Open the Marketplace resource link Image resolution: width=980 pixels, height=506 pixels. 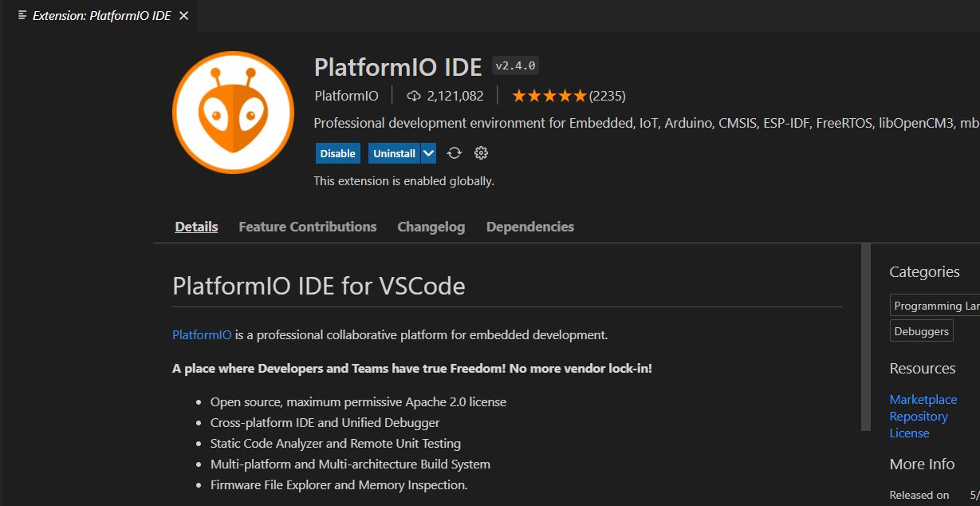click(923, 399)
